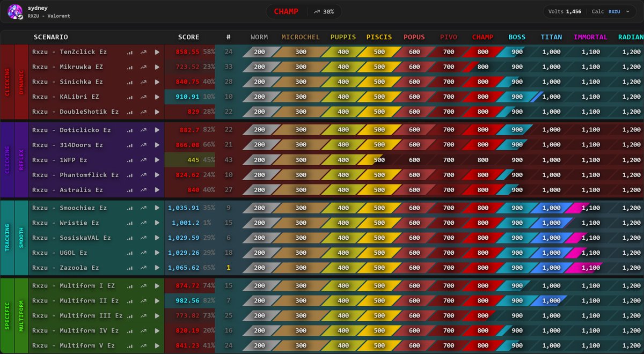Click 1WFP Ez 500 progress bar segment

point(379,160)
